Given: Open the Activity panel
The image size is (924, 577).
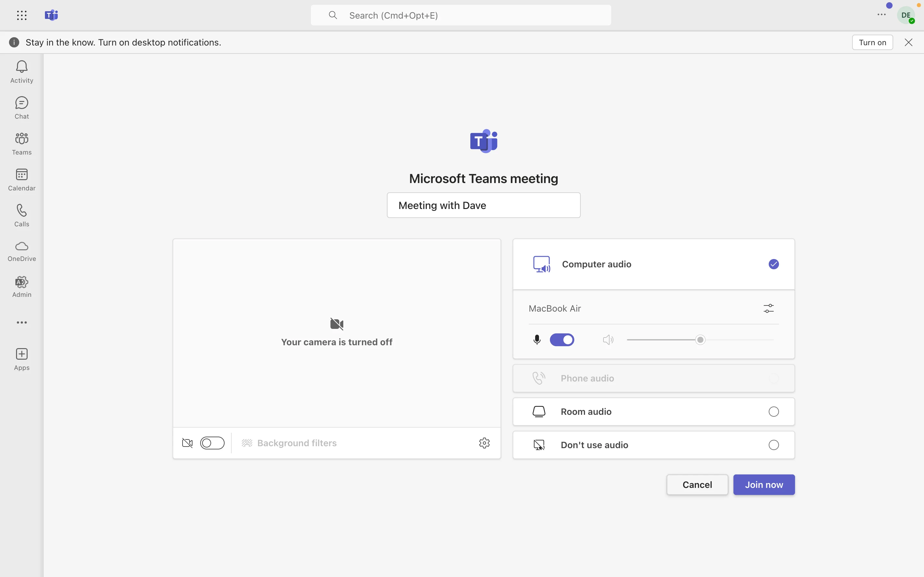Looking at the screenshot, I should point(22,71).
